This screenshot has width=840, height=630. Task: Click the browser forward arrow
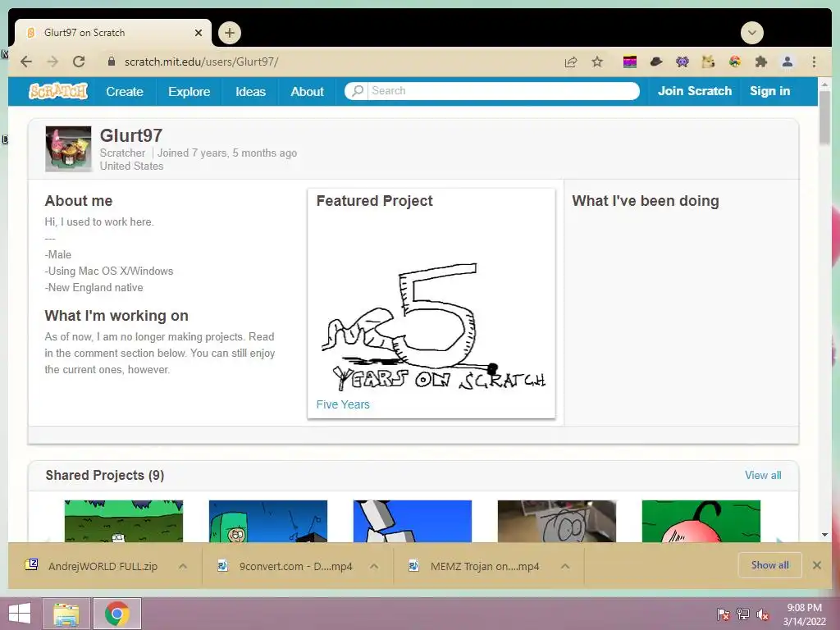click(x=52, y=62)
